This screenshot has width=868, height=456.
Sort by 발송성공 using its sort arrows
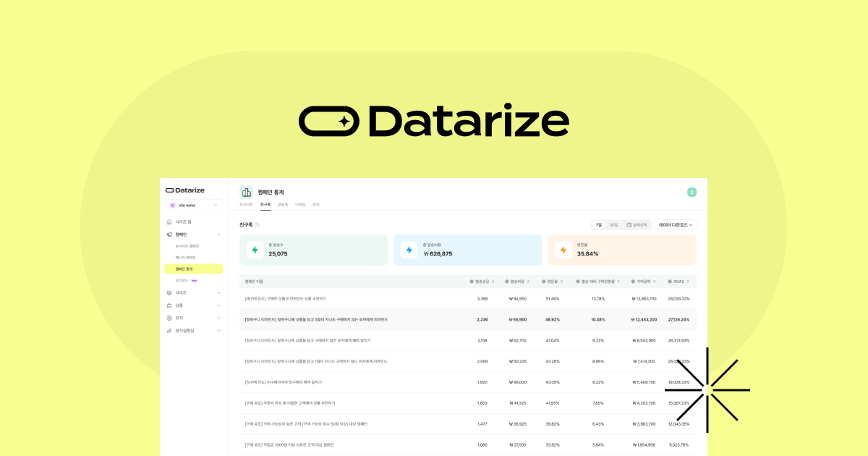tap(493, 281)
